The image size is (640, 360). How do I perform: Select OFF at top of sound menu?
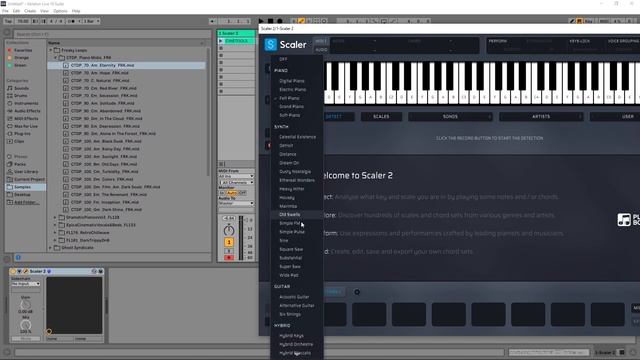tap(283, 59)
